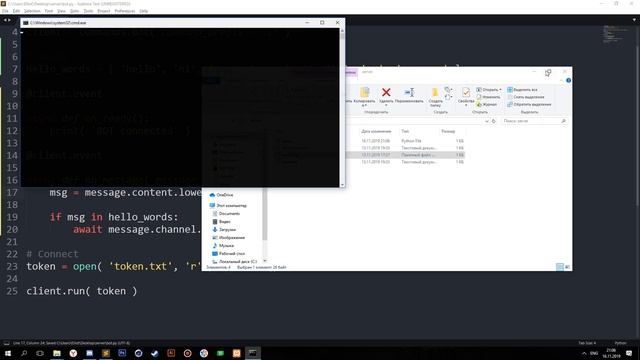Show hidden system tray icons
The height and width of the screenshot is (360, 640).
[x=584, y=353]
